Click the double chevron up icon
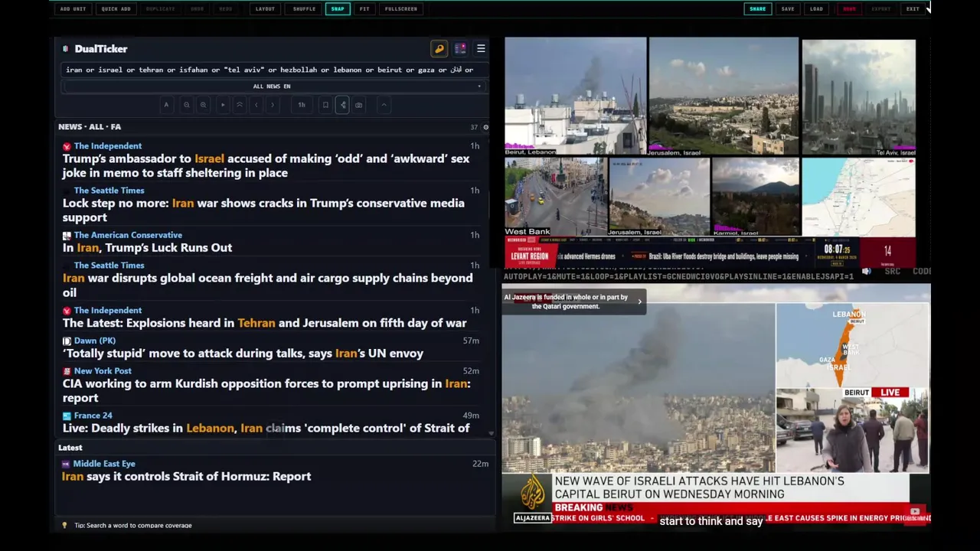The height and width of the screenshot is (551, 980). pos(240,105)
